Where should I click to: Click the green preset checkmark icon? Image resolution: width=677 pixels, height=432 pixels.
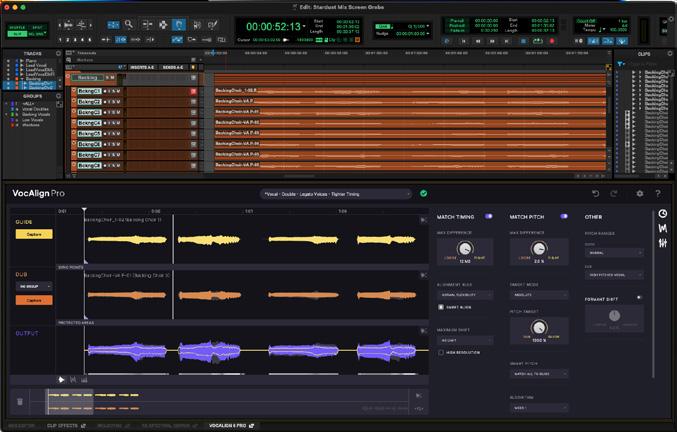[x=424, y=193]
